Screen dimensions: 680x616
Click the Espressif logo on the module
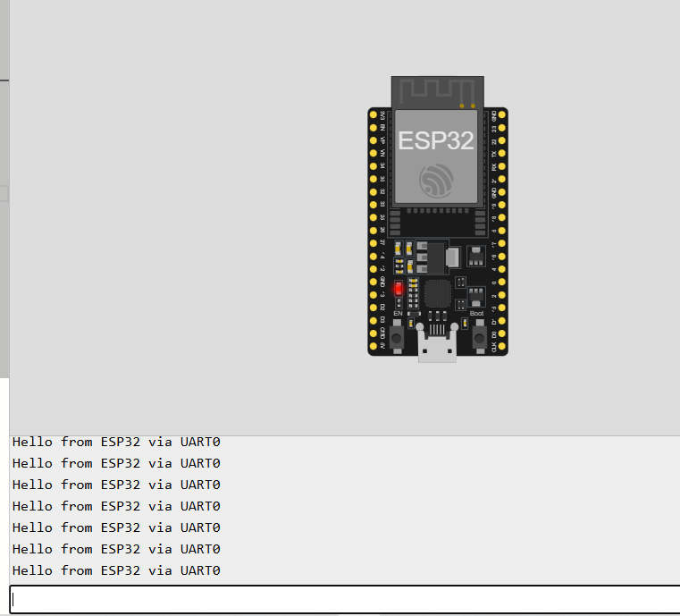pyautogui.click(x=437, y=182)
